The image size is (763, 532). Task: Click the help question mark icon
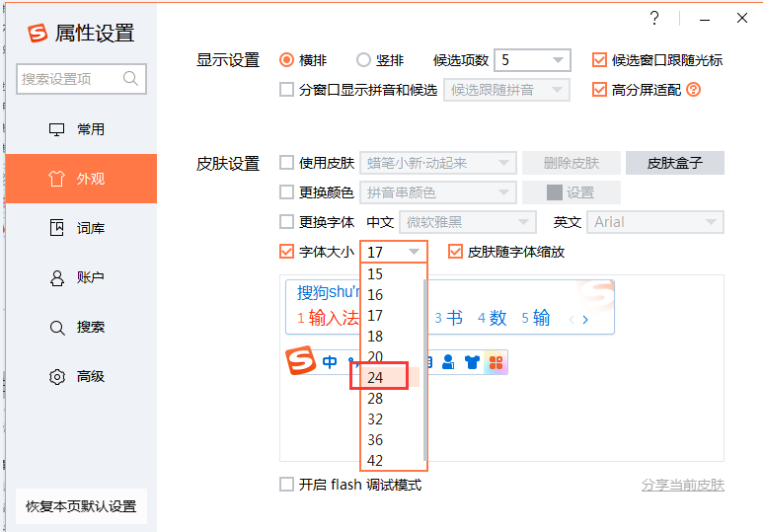tap(654, 19)
